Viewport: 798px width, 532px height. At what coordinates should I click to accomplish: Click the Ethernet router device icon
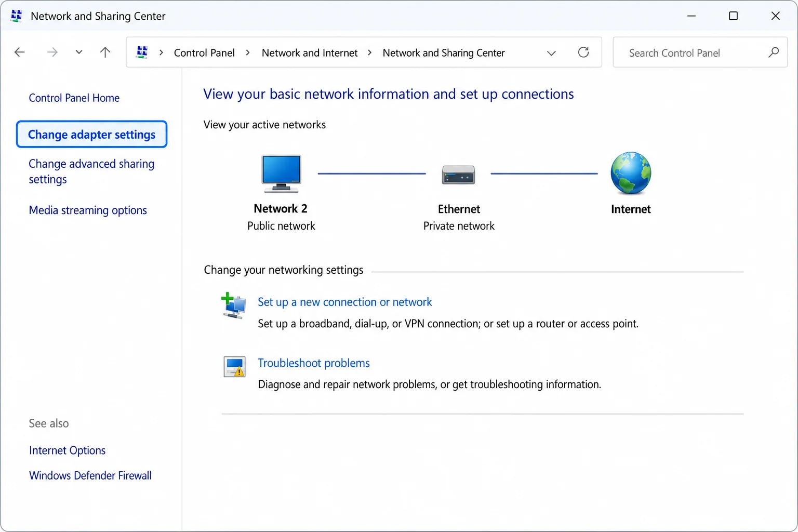pos(458,175)
